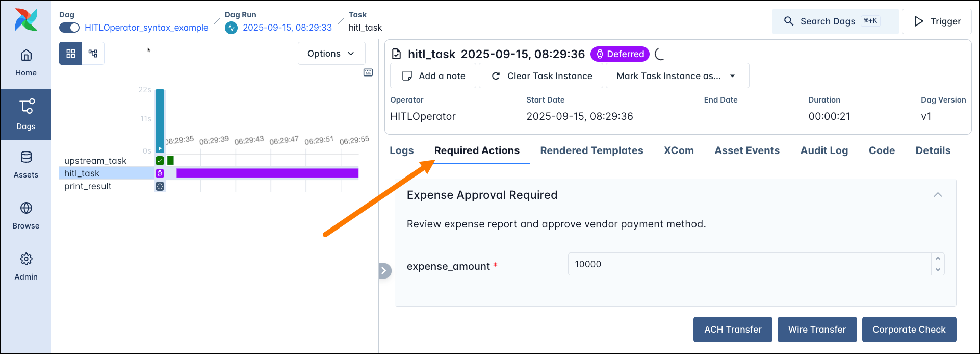Switch to grid view icon
The width and height of the screenshot is (980, 354).
(x=71, y=54)
